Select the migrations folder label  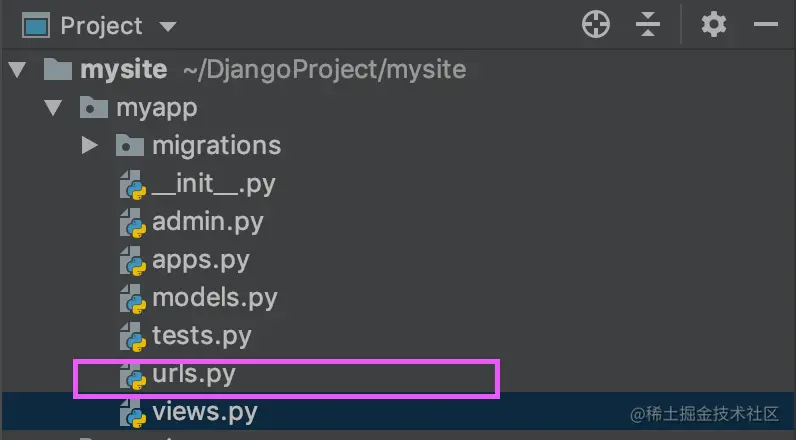coord(217,146)
